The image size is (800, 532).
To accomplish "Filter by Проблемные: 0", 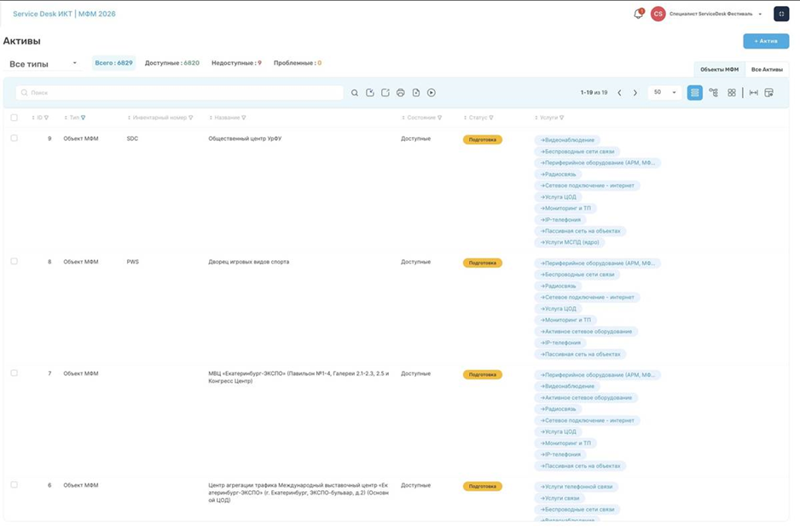I will coord(298,63).
